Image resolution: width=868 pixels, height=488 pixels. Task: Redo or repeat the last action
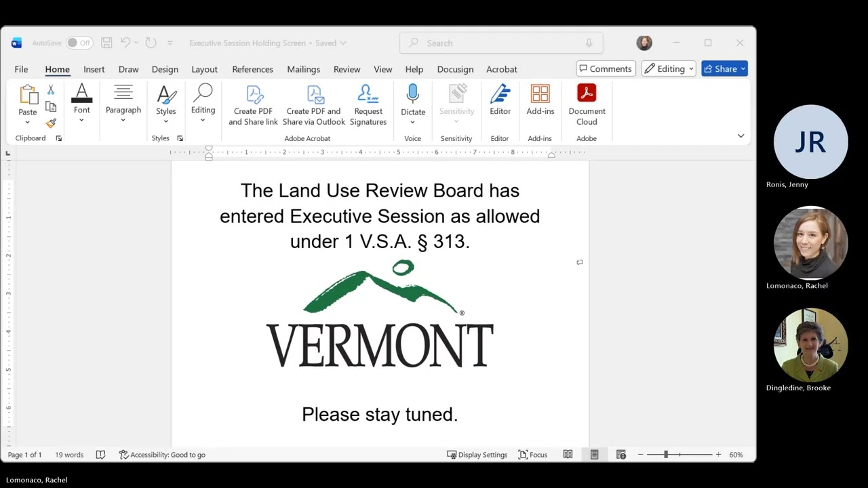(x=151, y=43)
